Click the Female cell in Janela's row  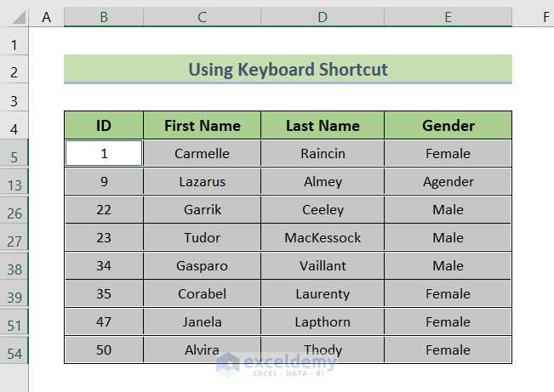click(448, 321)
